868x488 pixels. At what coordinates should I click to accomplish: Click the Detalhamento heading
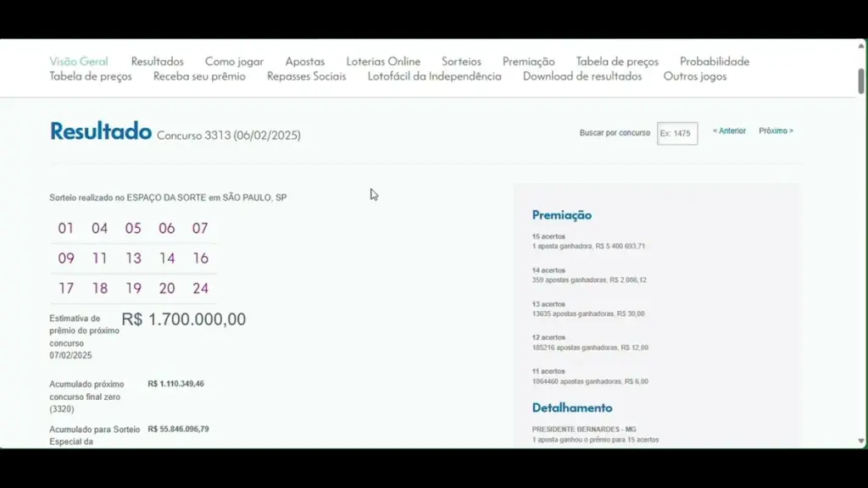(572, 408)
